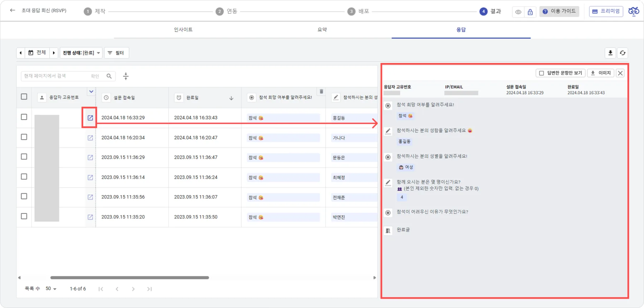
Task: Open the 전체 date selector
Action: click(x=37, y=53)
